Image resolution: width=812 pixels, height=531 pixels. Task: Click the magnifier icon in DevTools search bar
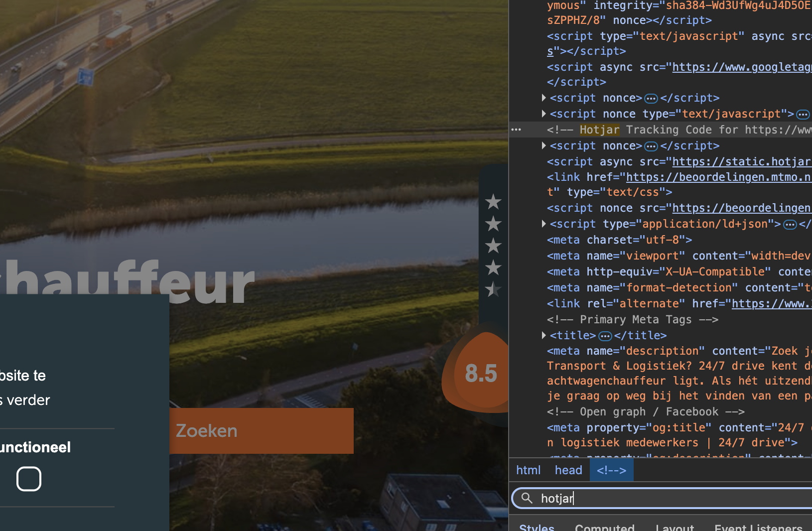[527, 498]
